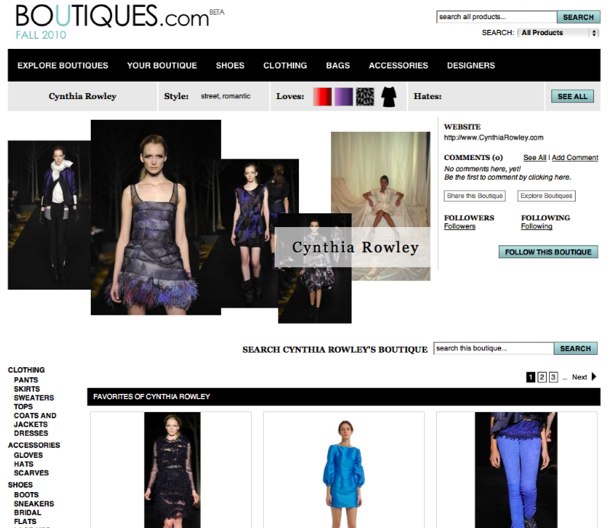Select Sneakers category
Viewport: 611px width, 528px height.
tap(34, 504)
